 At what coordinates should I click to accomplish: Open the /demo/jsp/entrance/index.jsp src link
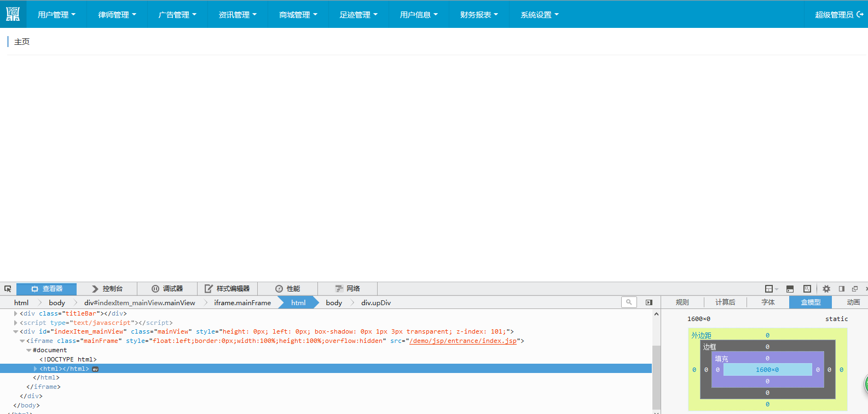(462, 341)
